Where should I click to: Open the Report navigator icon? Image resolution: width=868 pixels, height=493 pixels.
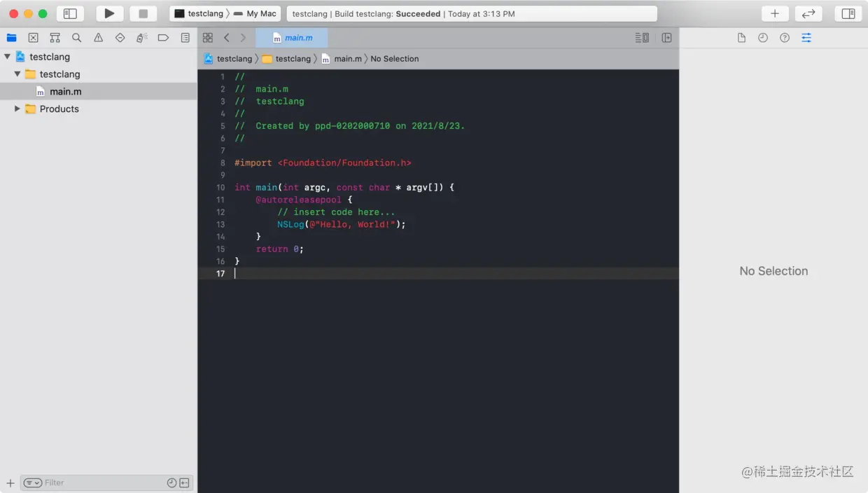[185, 38]
